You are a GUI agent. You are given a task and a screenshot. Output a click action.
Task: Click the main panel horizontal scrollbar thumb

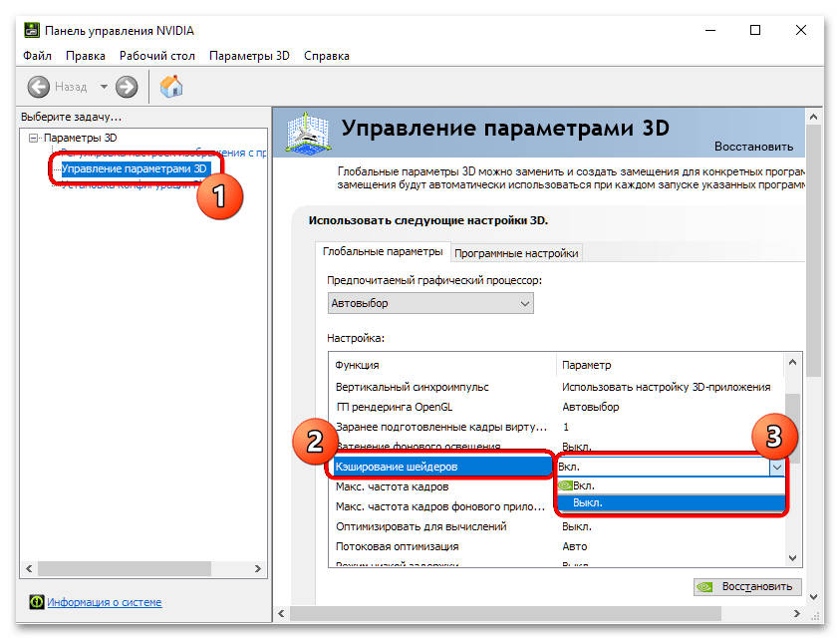click(506, 613)
